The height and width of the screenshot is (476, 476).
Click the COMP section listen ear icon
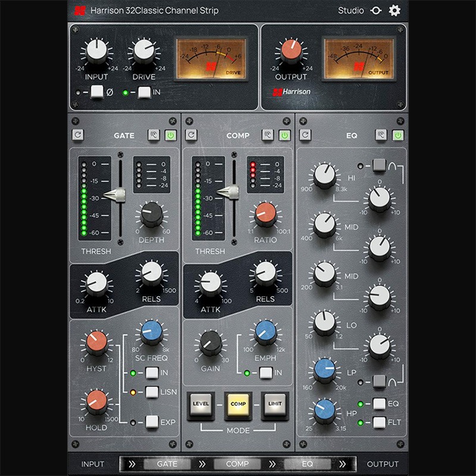click(267, 135)
